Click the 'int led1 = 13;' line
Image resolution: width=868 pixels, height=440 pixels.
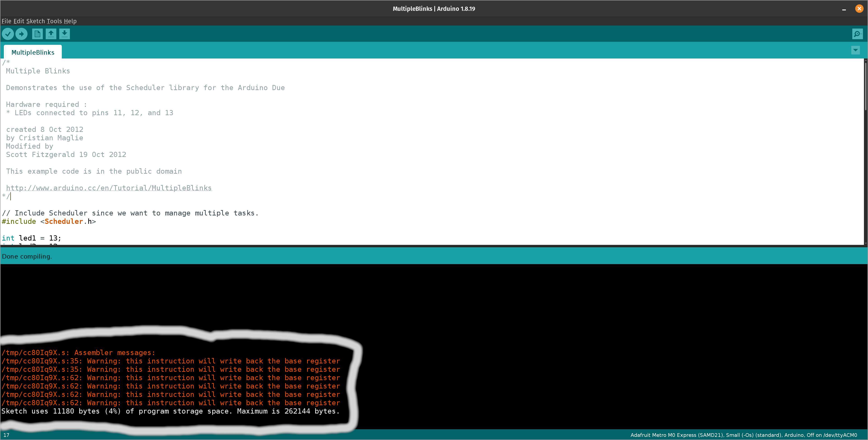[x=31, y=238]
